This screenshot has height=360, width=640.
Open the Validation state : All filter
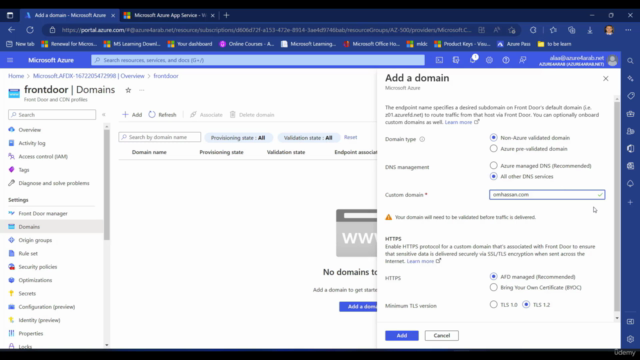pos(308,138)
